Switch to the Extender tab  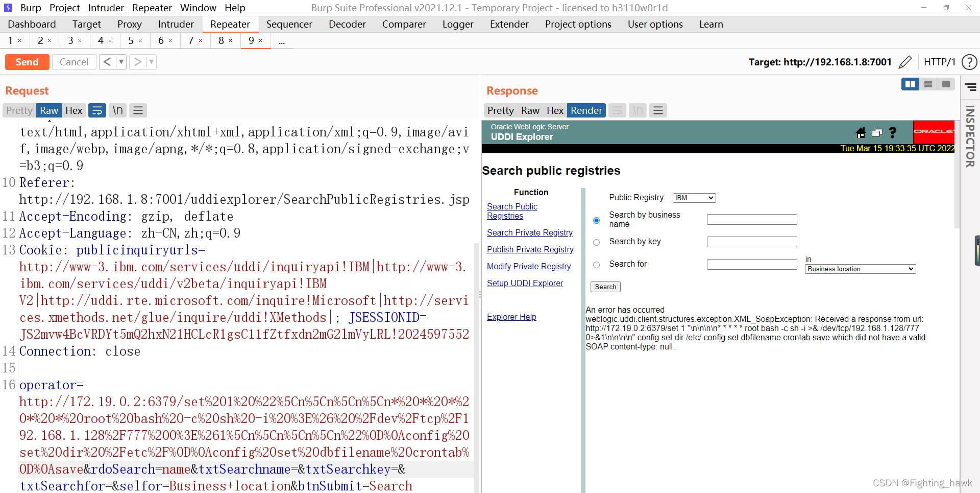(x=509, y=24)
